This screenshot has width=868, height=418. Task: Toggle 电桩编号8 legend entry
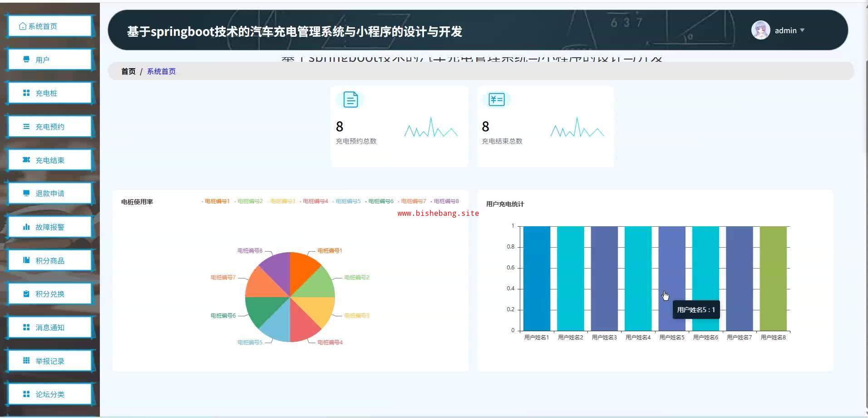445,201
